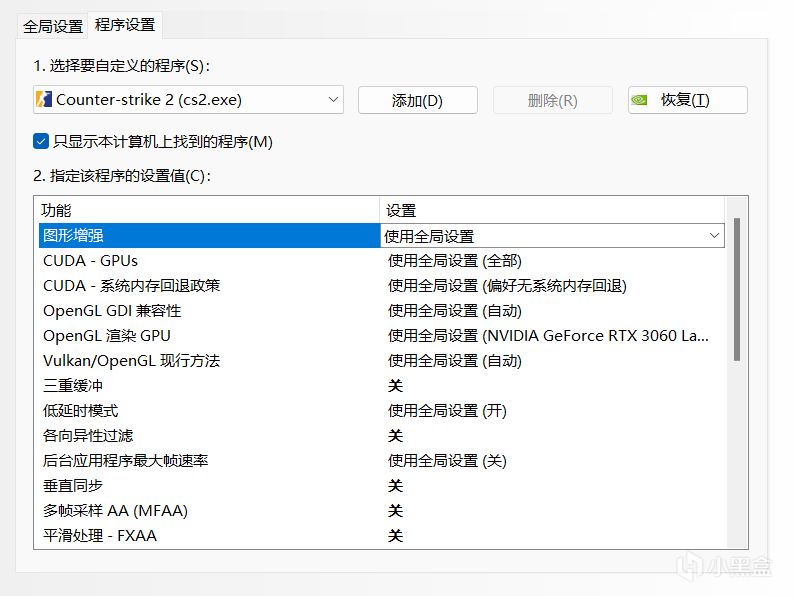
Task: Click the 关 value for 垂直同步
Action: point(395,486)
